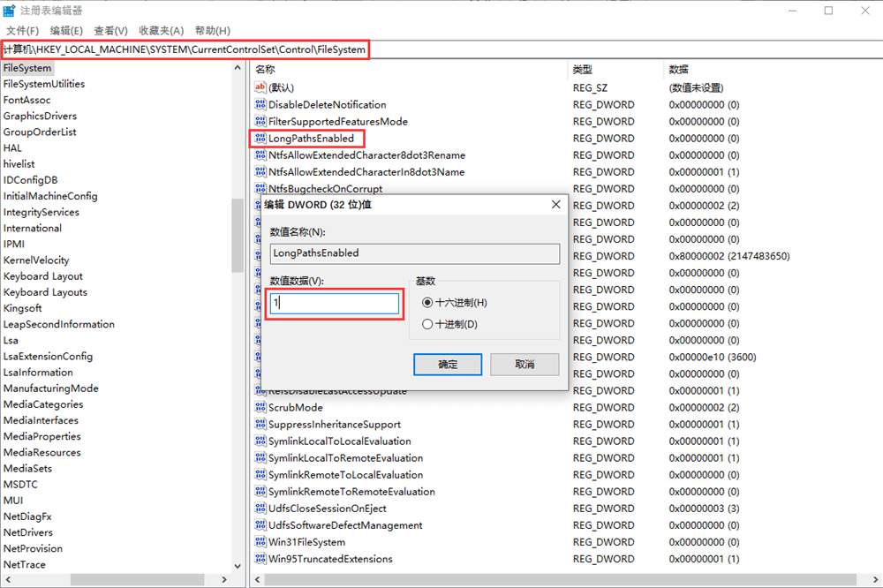Image resolution: width=883 pixels, height=588 pixels.
Task: Select the Keyboard Layout key in tree
Action: click(x=43, y=276)
